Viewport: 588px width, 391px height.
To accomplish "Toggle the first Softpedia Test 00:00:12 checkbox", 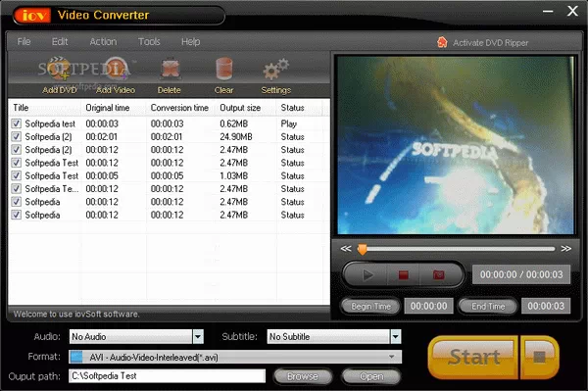I will pyautogui.click(x=16, y=163).
